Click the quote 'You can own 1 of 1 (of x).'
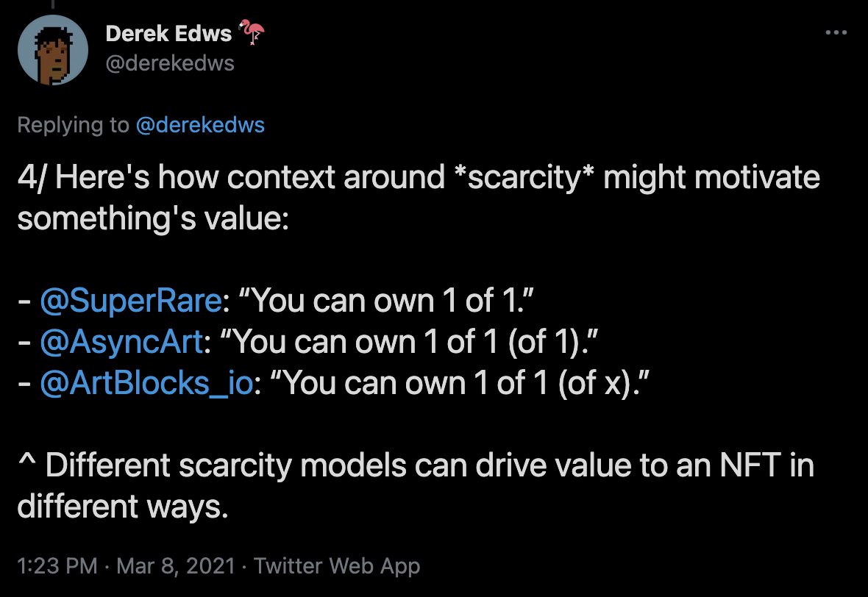The width and height of the screenshot is (868, 597). click(460, 383)
